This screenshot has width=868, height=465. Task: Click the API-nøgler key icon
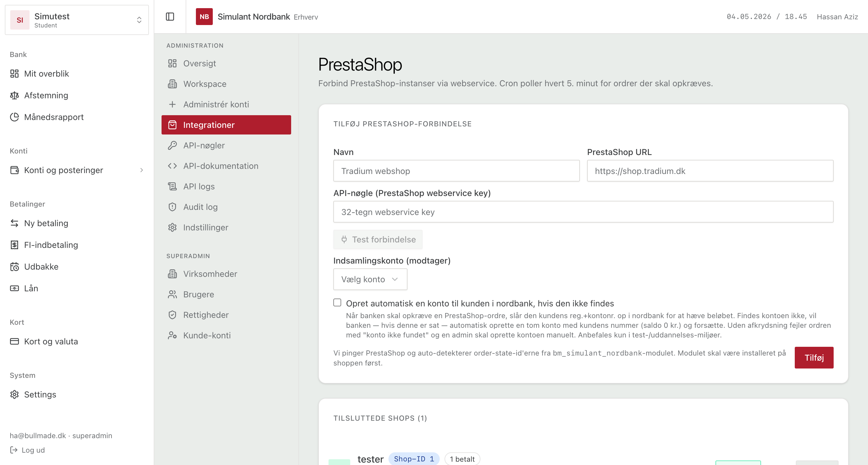(x=172, y=145)
